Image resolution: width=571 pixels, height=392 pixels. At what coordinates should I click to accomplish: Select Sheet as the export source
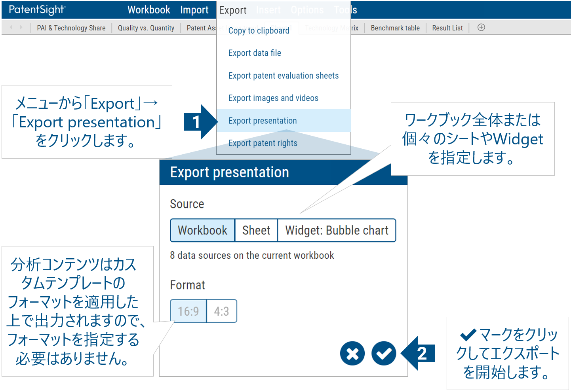256,230
